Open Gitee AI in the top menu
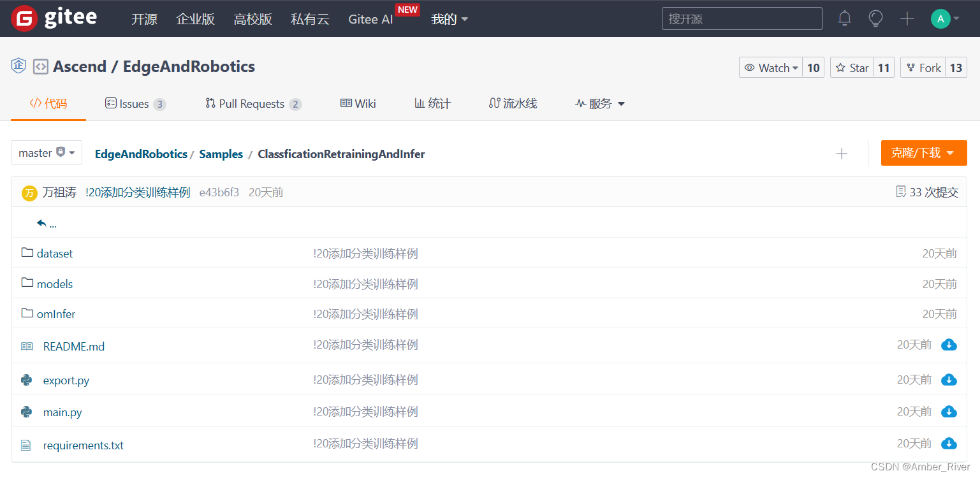 pos(370,19)
